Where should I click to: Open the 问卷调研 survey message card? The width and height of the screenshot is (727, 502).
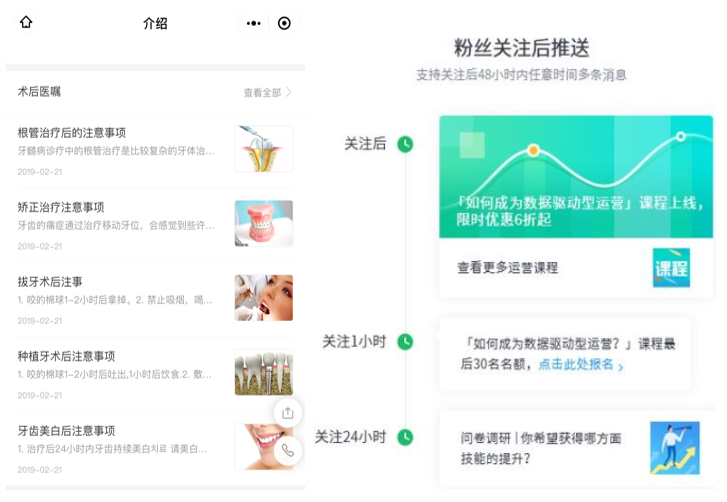click(x=540, y=447)
